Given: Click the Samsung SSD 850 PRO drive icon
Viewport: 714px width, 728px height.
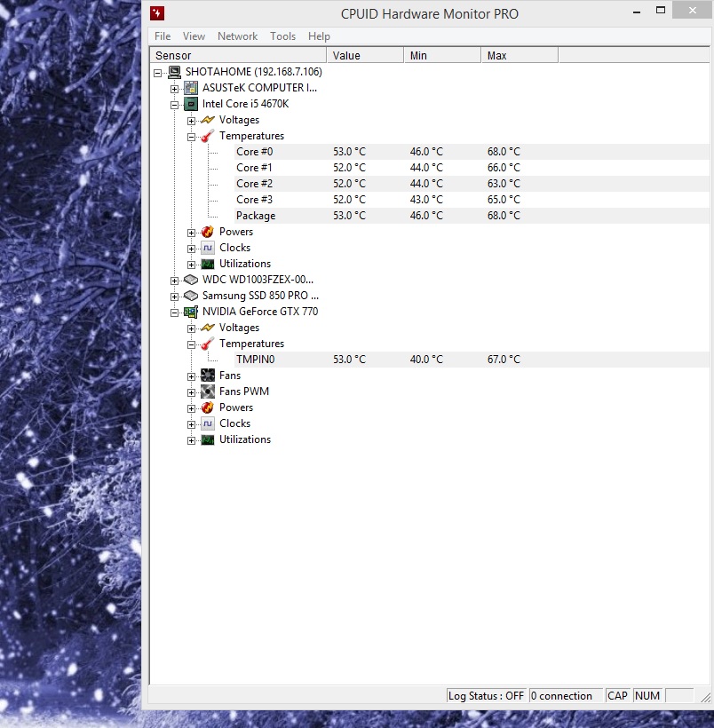Looking at the screenshot, I should [x=191, y=296].
